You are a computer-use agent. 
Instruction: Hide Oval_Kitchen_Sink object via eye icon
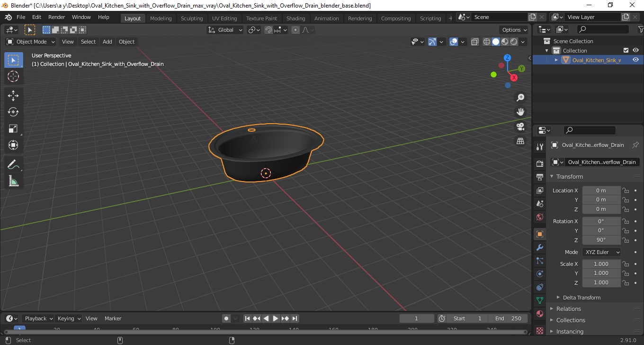tap(635, 60)
